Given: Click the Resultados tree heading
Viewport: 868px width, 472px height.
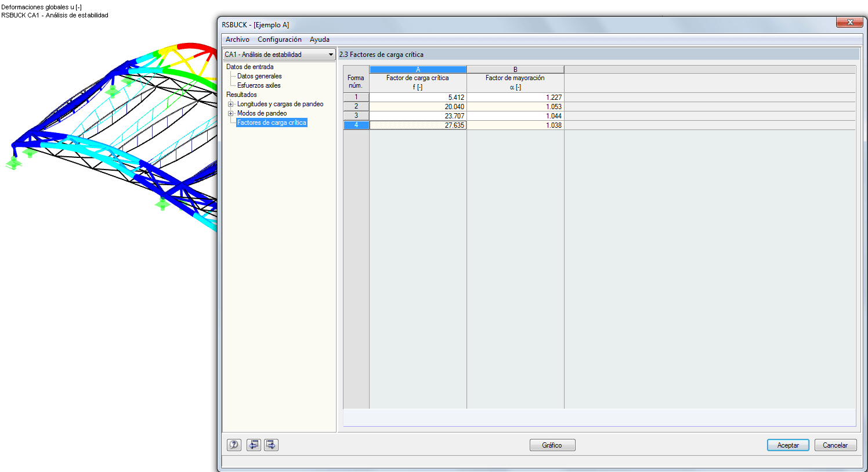Looking at the screenshot, I should coord(241,95).
